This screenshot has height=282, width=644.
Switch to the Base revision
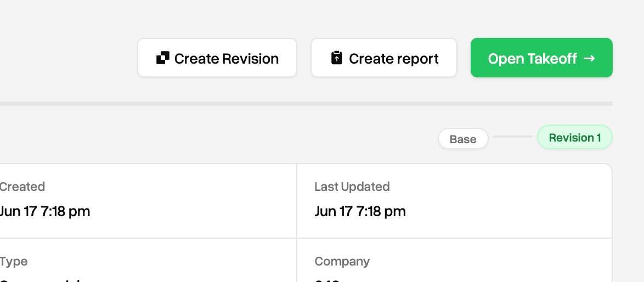464,139
